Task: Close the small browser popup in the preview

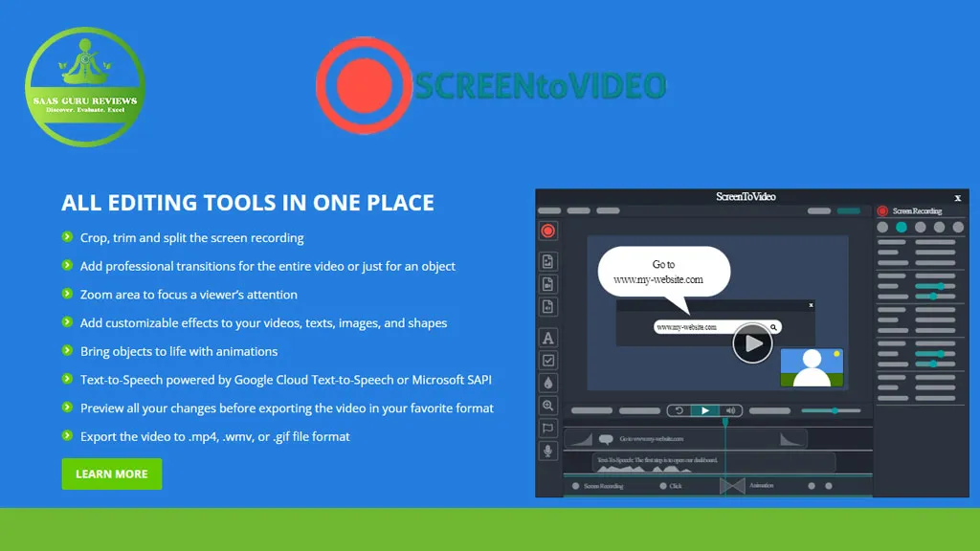Action: 812,305
